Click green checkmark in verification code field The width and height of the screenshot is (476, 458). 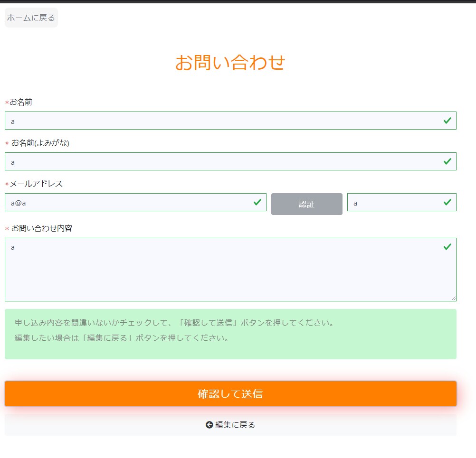[x=447, y=202]
